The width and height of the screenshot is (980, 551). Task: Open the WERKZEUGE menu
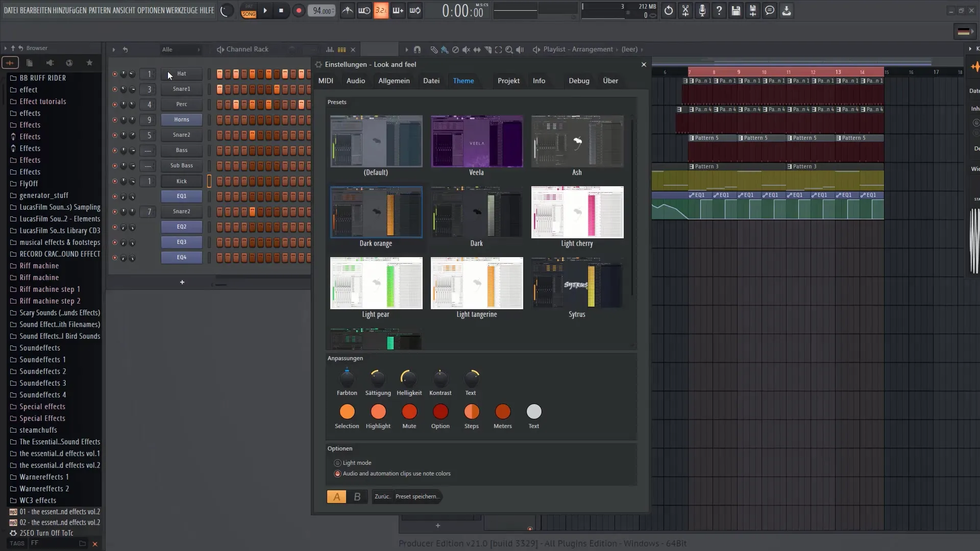coord(182,10)
